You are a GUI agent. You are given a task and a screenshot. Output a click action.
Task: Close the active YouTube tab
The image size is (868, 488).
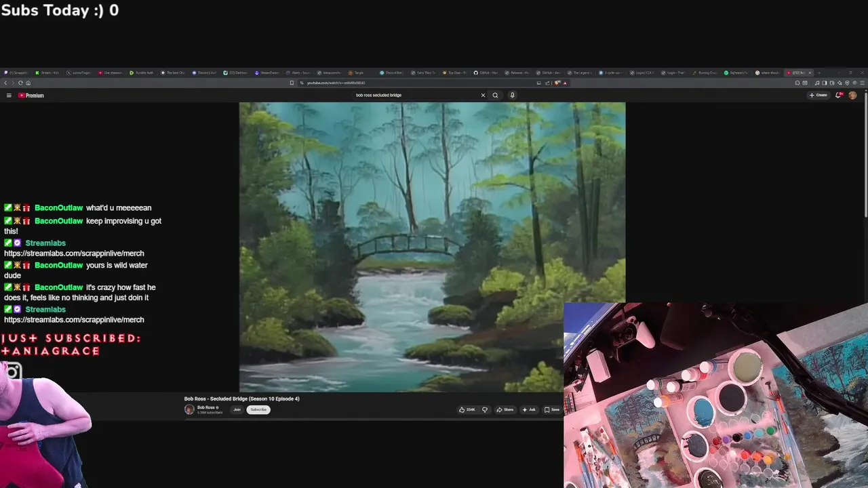point(810,73)
